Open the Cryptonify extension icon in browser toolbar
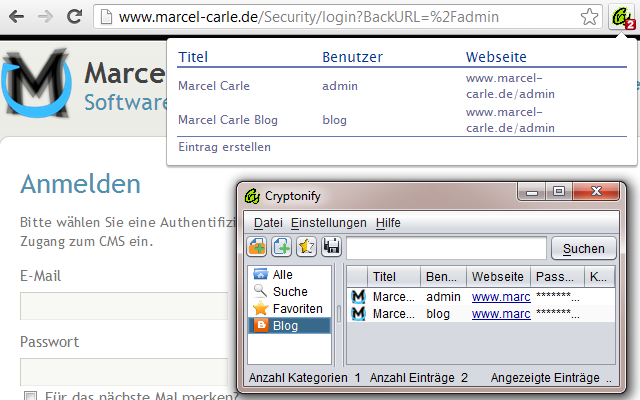This screenshot has height=400, width=640. (622, 17)
